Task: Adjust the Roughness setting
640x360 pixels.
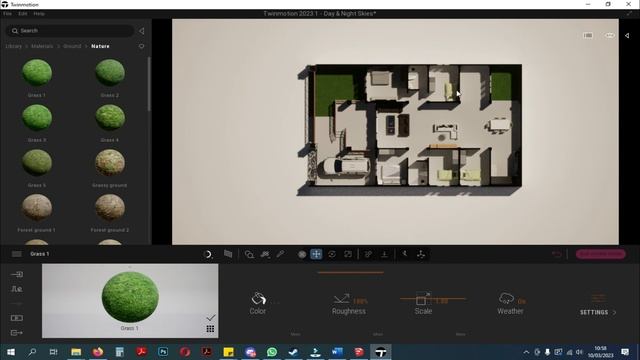Action: pyautogui.click(x=349, y=304)
